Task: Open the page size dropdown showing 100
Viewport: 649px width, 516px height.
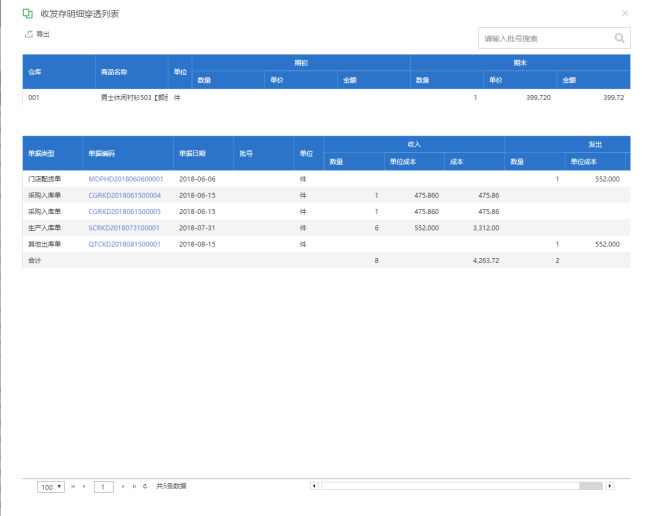Action: (51, 487)
